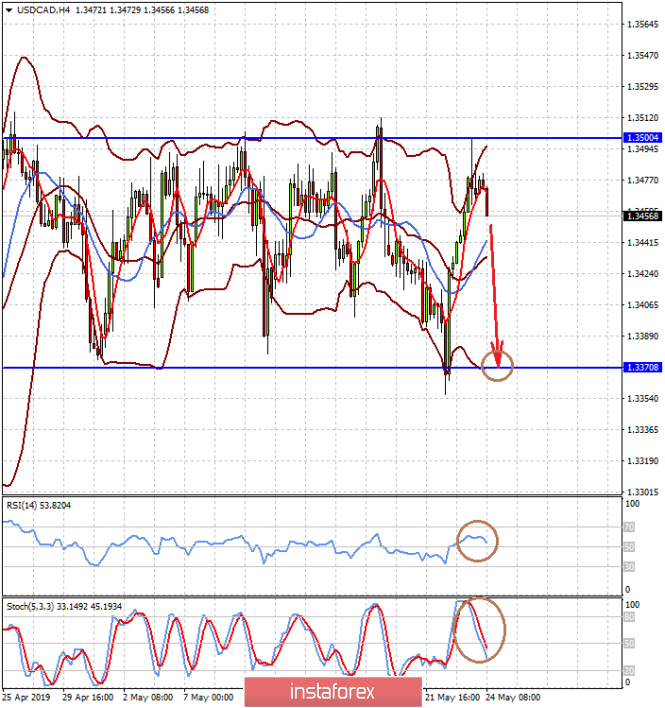Click RSI level 70 scale marker

(629, 527)
